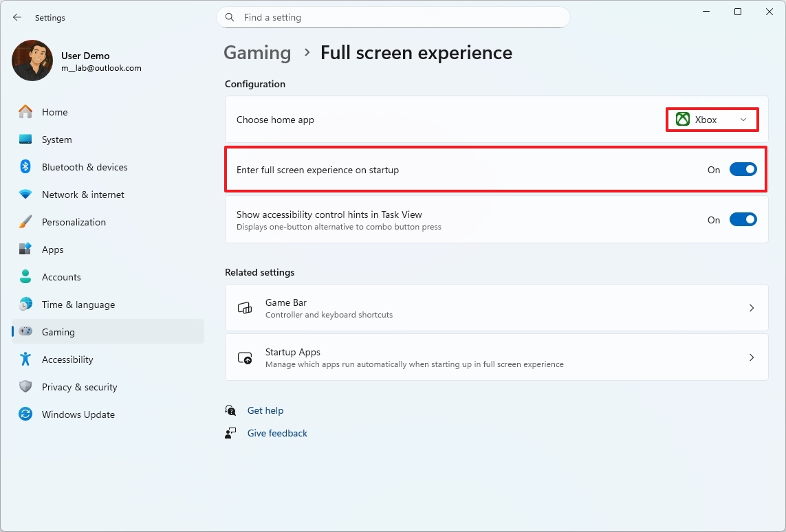The width and height of the screenshot is (786, 532).
Task: Open the Give feedback link
Action: (x=277, y=433)
